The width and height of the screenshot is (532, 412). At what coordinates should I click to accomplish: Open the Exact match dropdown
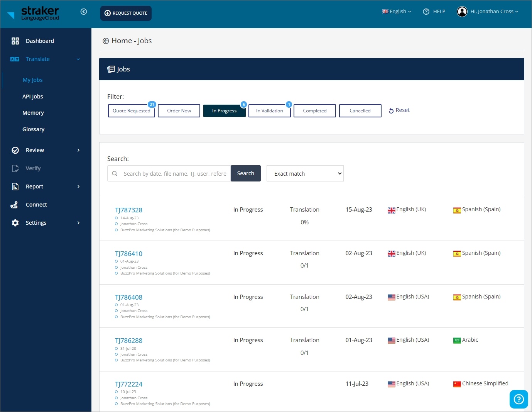[305, 173]
